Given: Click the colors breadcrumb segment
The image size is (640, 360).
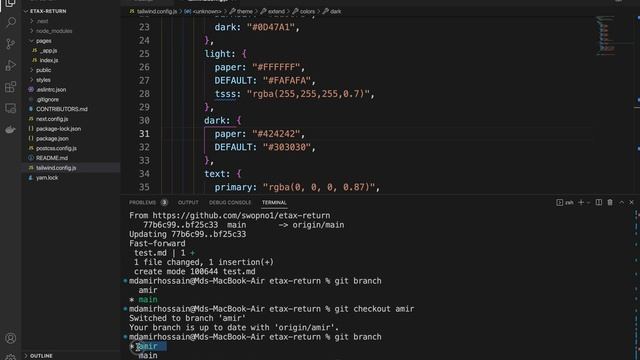Looking at the screenshot, I should coord(307,11).
